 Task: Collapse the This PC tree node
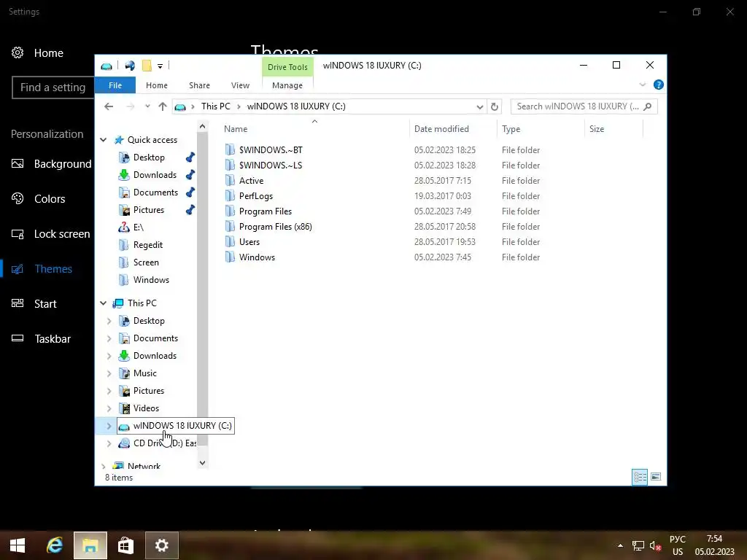104,303
